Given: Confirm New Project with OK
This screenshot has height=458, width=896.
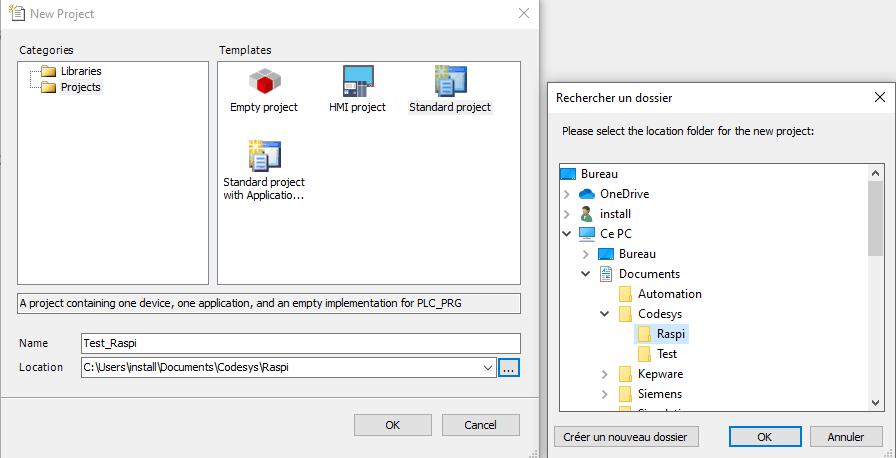Looking at the screenshot, I should (393, 425).
